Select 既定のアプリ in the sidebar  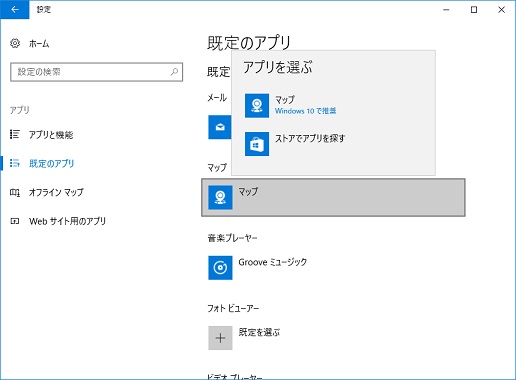pyautogui.click(x=51, y=164)
